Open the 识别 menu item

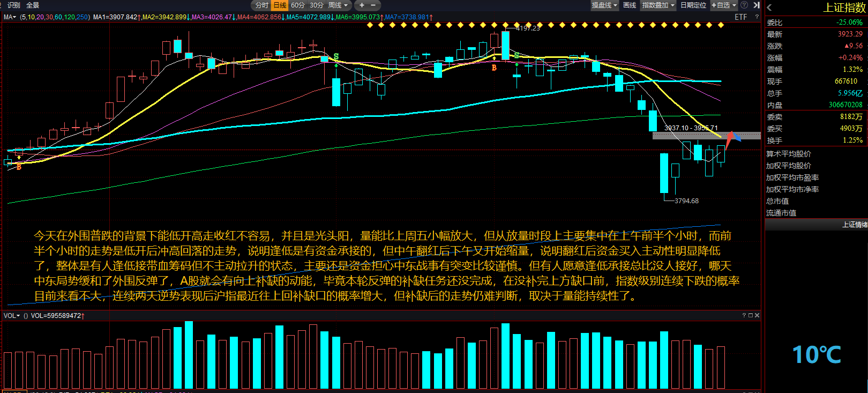pos(14,5)
